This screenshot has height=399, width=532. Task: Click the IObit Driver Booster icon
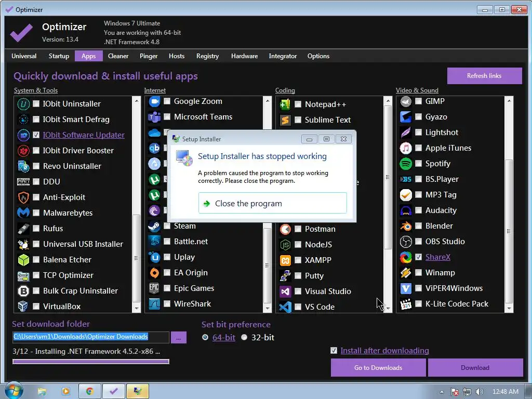pos(23,151)
